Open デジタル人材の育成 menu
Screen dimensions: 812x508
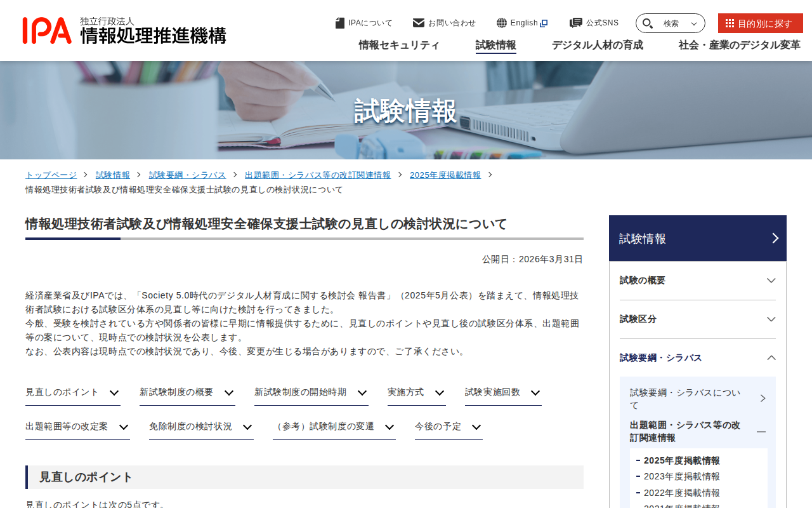pyautogui.click(x=598, y=45)
